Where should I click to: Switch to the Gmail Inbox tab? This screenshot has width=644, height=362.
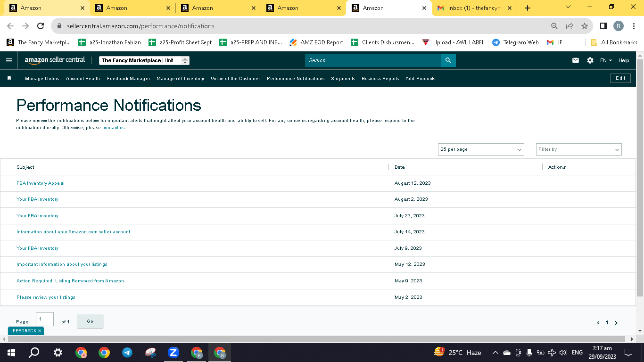point(474,8)
